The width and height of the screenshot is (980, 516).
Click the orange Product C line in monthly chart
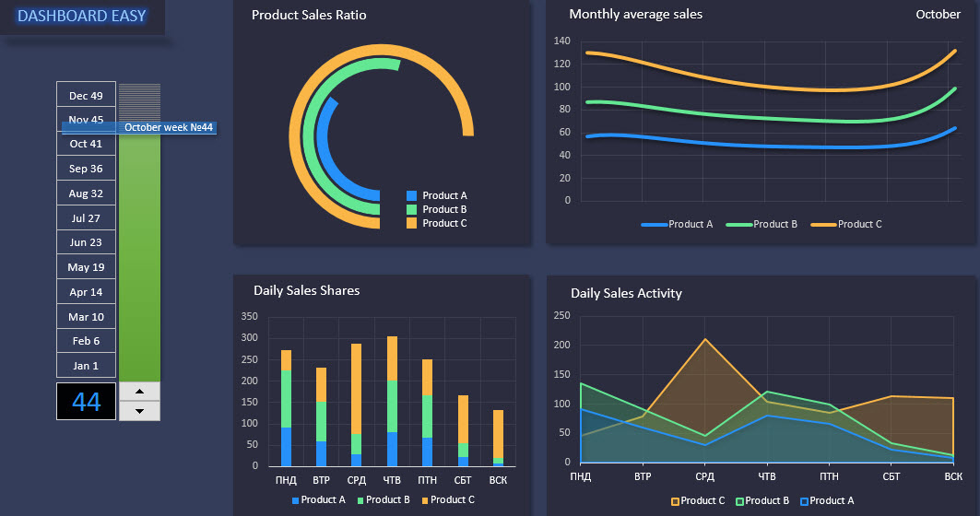[x=765, y=87]
